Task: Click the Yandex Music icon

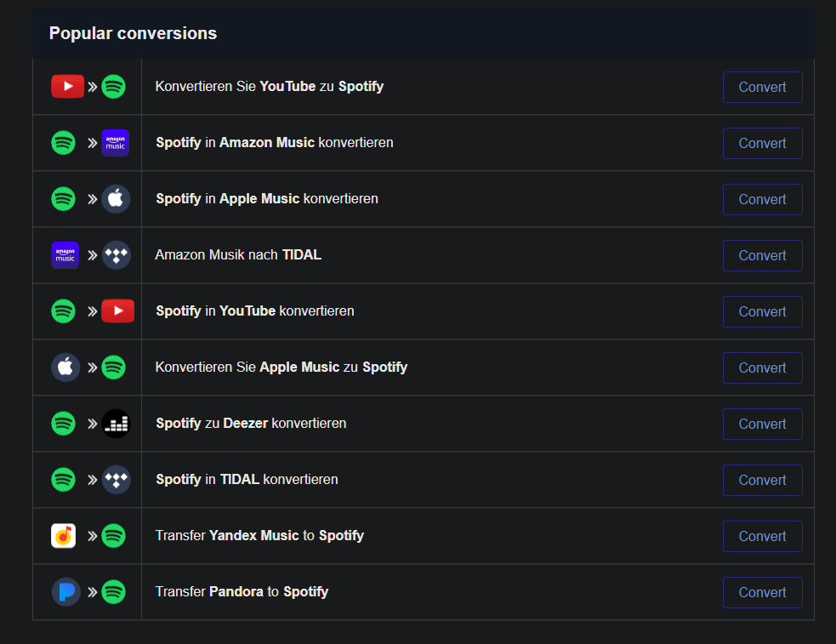Action: 64,536
